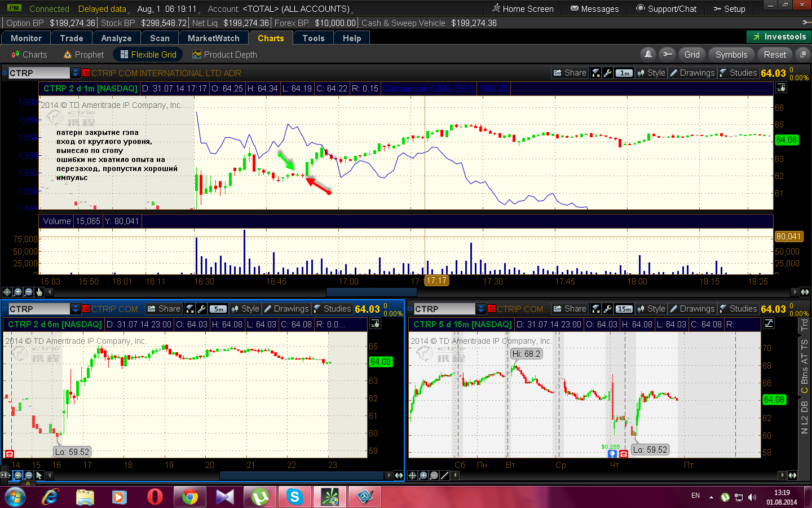Open Investools panel
The width and height of the screenshot is (812, 508).
779,37
